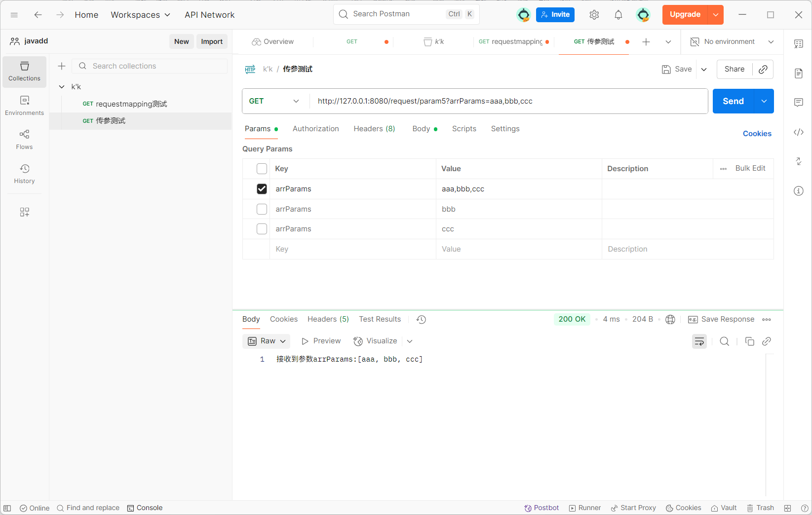Toggle line wrap in response body

click(x=699, y=341)
